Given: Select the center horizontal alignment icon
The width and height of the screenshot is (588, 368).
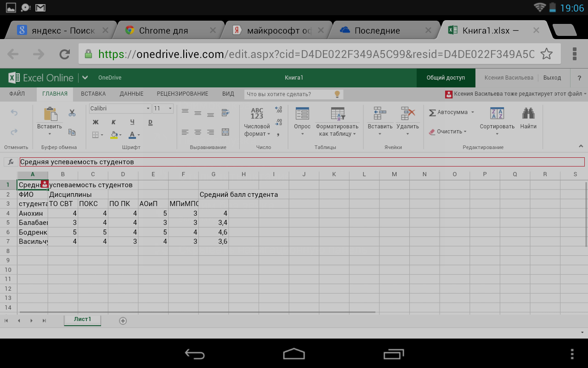Looking at the screenshot, I should click(x=198, y=132).
